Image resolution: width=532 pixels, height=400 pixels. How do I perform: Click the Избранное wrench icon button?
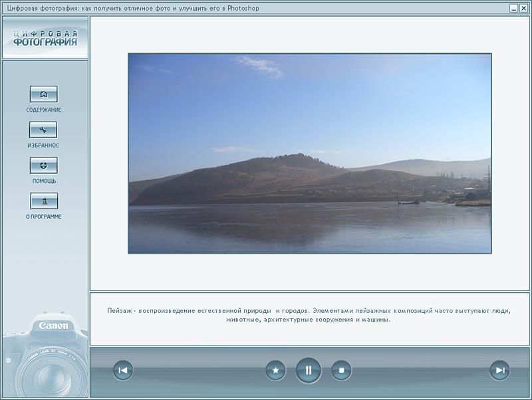tap(44, 130)
